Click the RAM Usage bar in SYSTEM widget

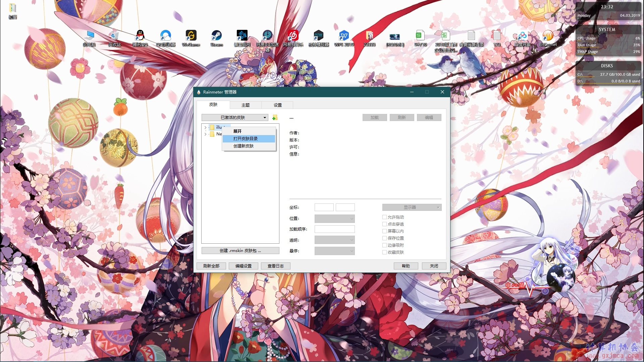608,45
